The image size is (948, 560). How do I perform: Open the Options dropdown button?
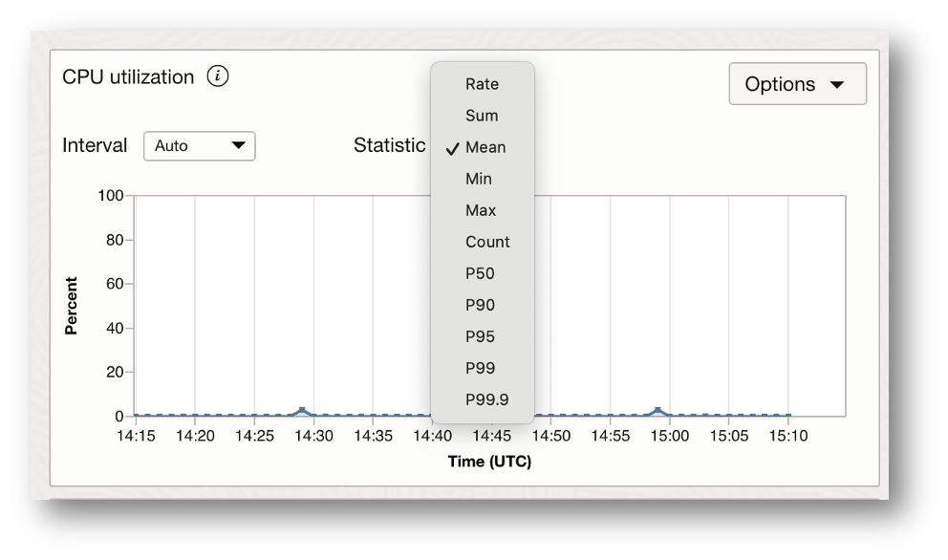pos(797,84)
